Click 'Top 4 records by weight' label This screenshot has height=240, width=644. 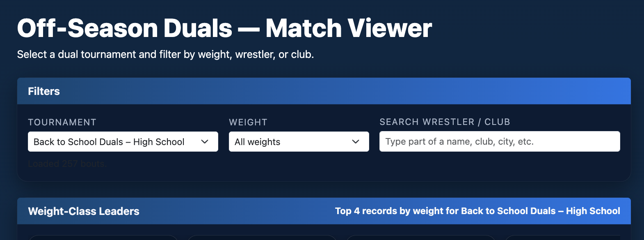click(x=477, y=211)
